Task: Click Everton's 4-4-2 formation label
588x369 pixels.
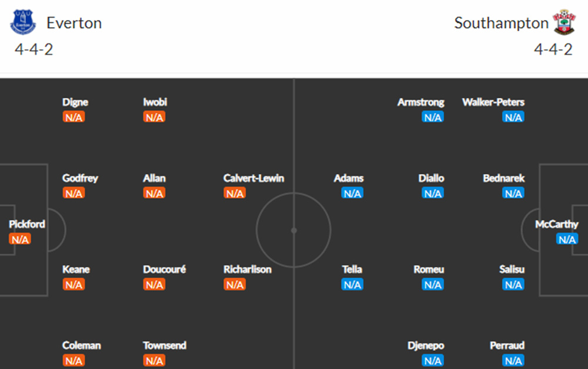Action: click(x=34, y=49)
